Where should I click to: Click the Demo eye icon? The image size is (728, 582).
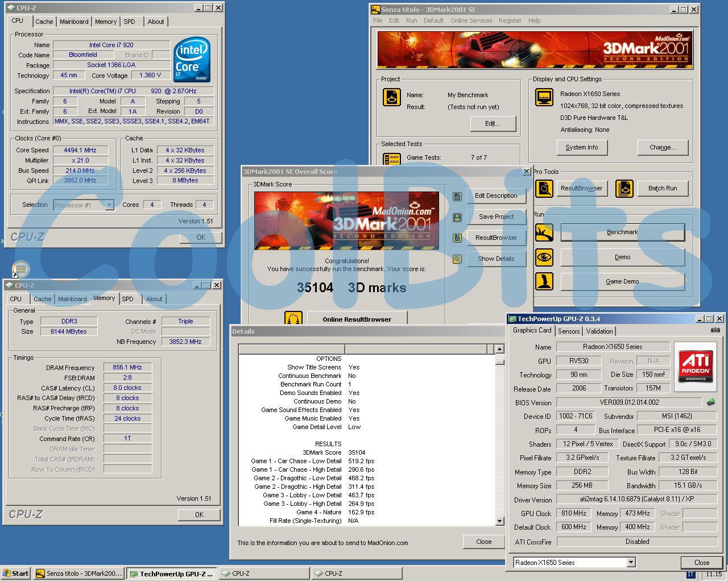click(544, 257)
